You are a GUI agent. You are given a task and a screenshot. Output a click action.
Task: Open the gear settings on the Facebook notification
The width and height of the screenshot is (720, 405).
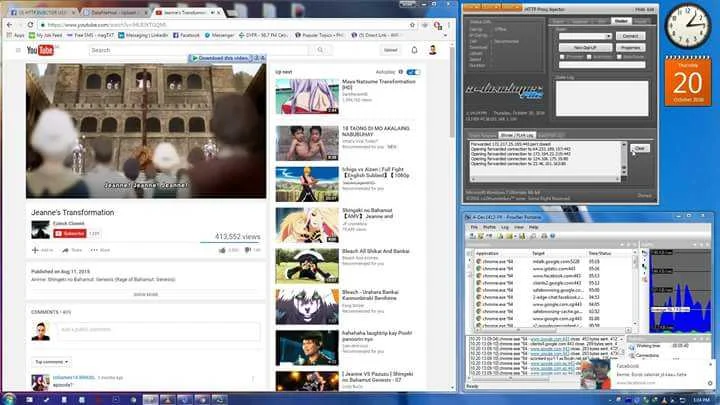point(710,383)
